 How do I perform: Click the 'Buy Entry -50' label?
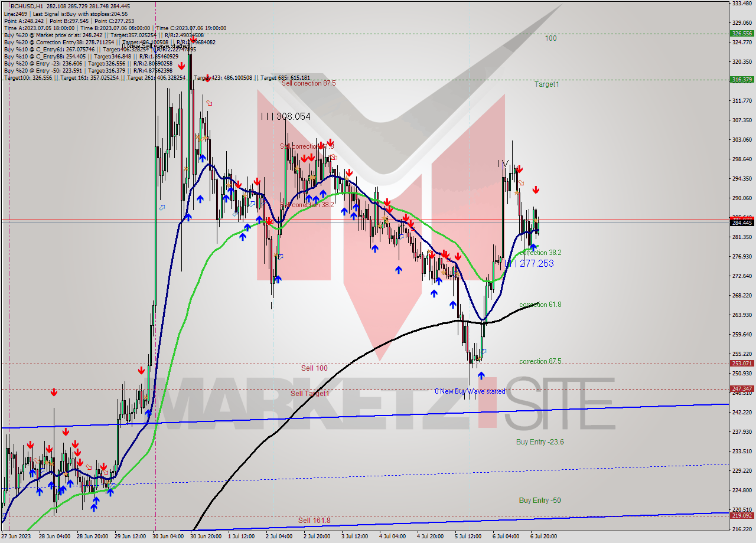540,501
